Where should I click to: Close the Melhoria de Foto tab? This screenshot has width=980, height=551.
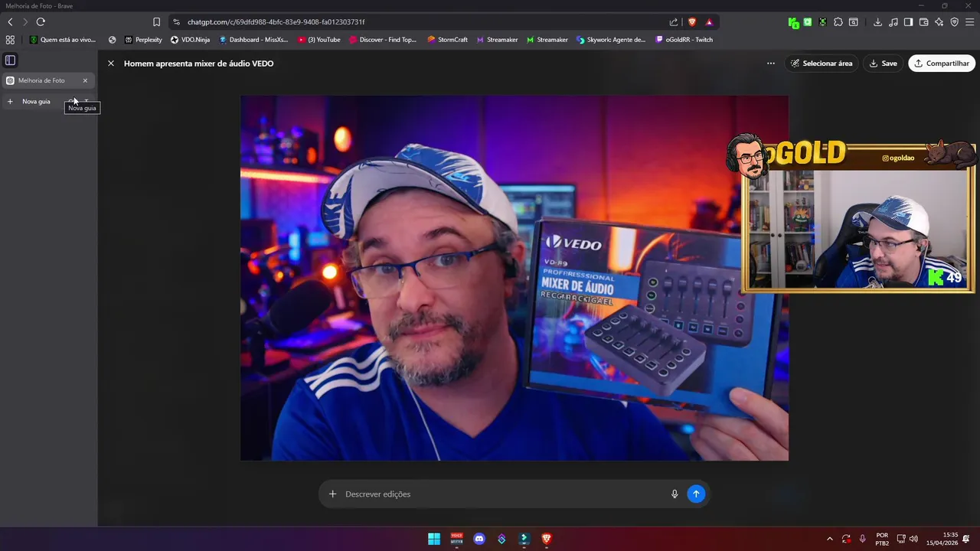pos(85,80)
